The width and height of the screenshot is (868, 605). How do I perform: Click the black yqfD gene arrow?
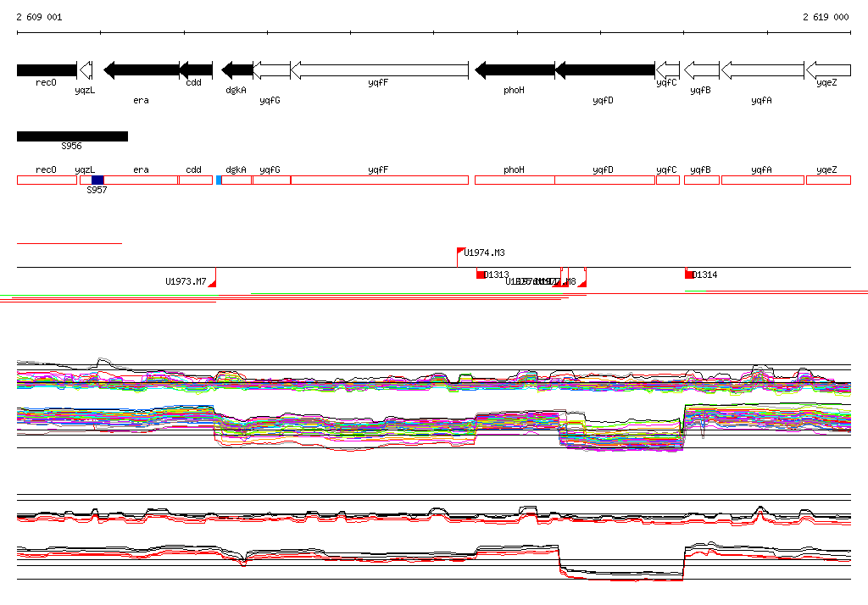pos(604,70)
